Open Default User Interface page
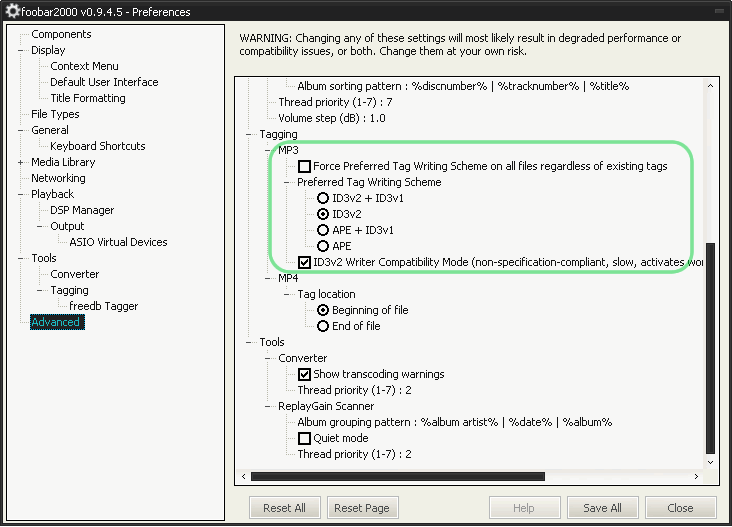732x527 pixels. coord(104,82)
